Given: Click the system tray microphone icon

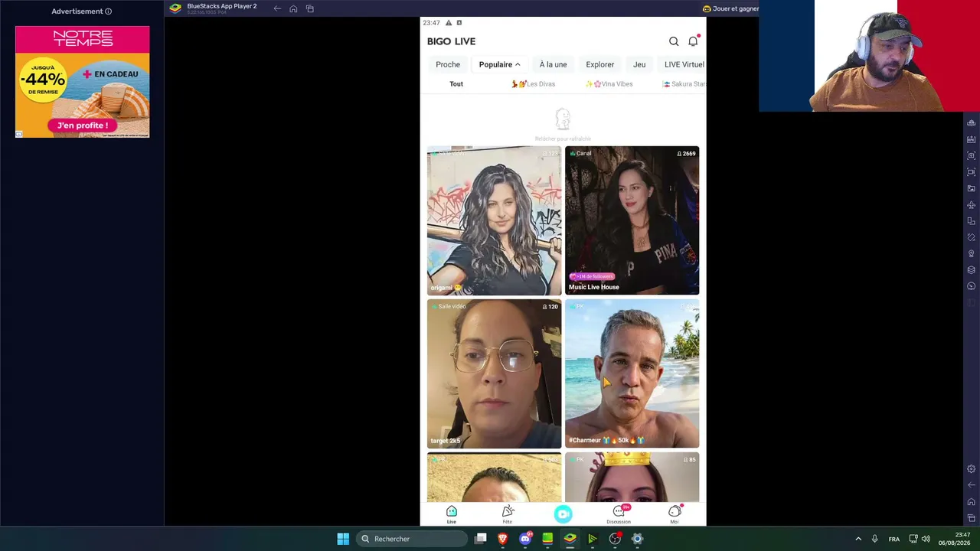Looking at the screenshot, I should pos(875,539).
